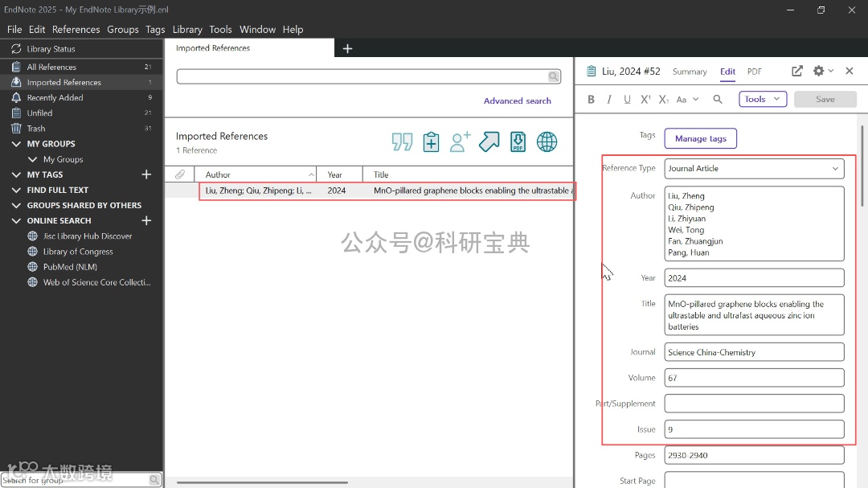
Task: Click the Online Search globe icon
Action: click(x=547, y=141)
